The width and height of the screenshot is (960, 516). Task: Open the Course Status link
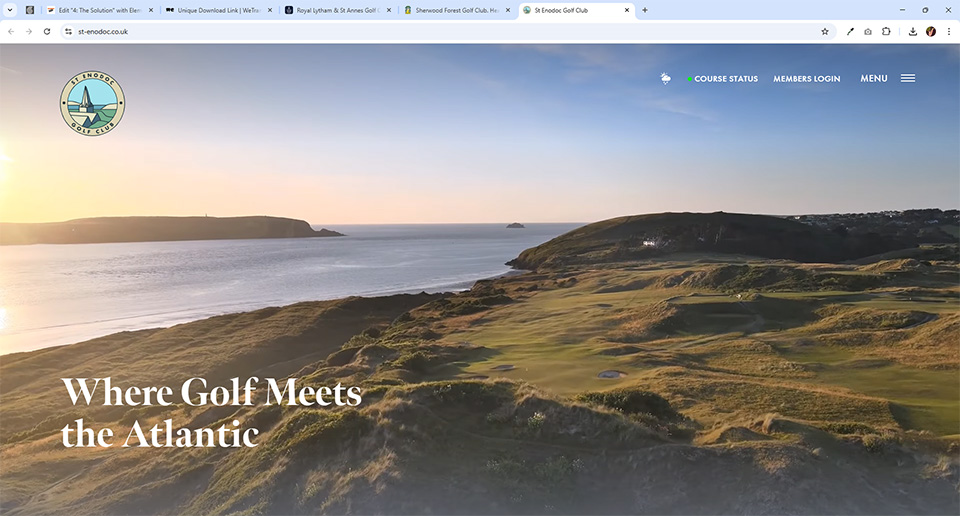725,79
